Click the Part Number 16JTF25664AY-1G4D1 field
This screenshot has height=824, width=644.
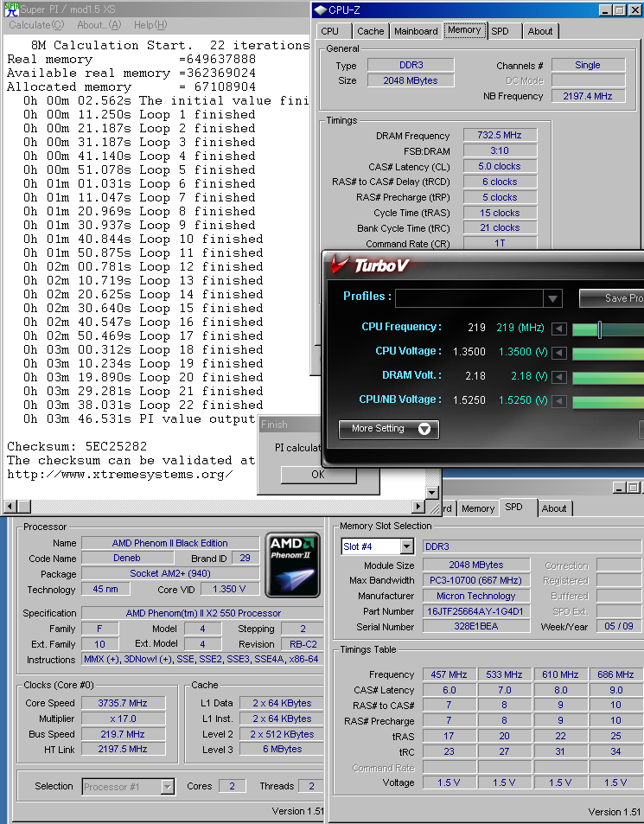tap(476, 611)
